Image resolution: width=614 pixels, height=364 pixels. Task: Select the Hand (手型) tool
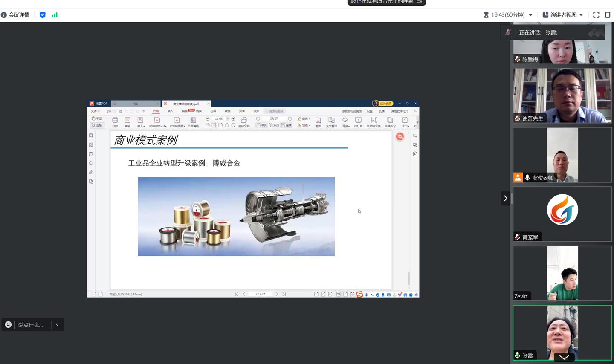[97, 118]
